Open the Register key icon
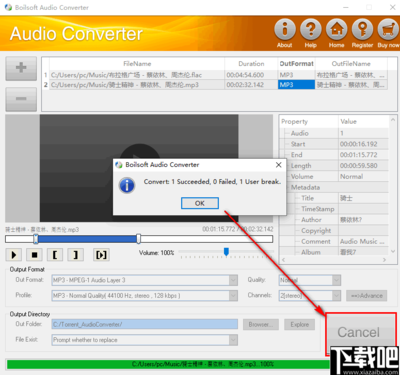 [362, 30]
